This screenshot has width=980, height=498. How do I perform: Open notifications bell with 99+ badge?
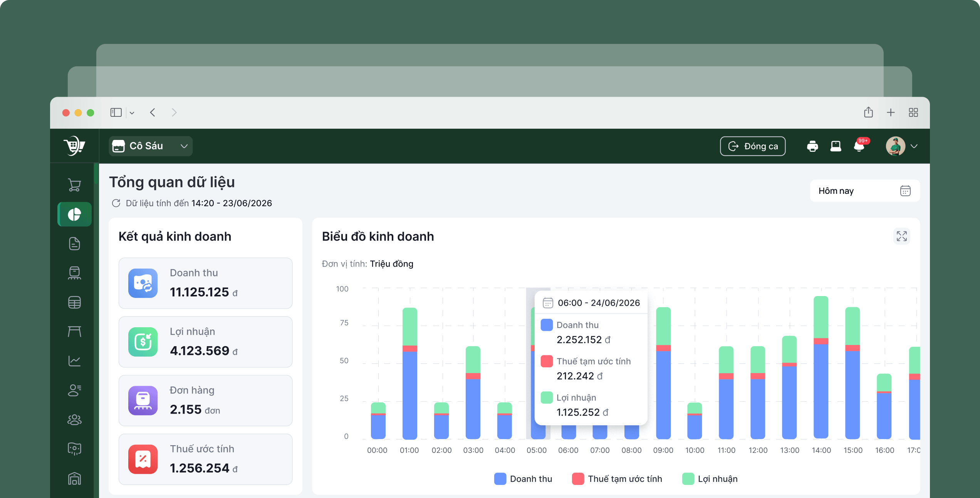(860, 146)
